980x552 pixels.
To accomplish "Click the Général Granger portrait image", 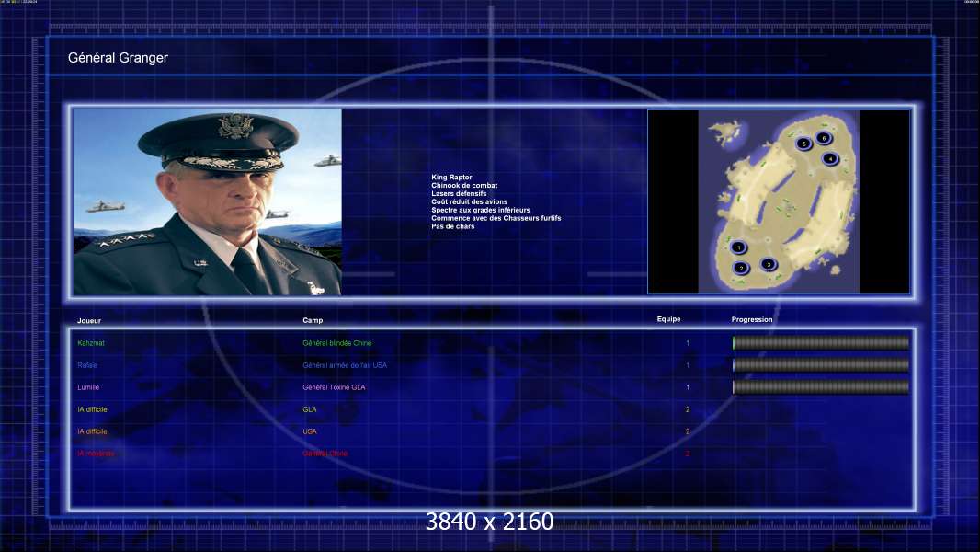I will pos(208,201).
